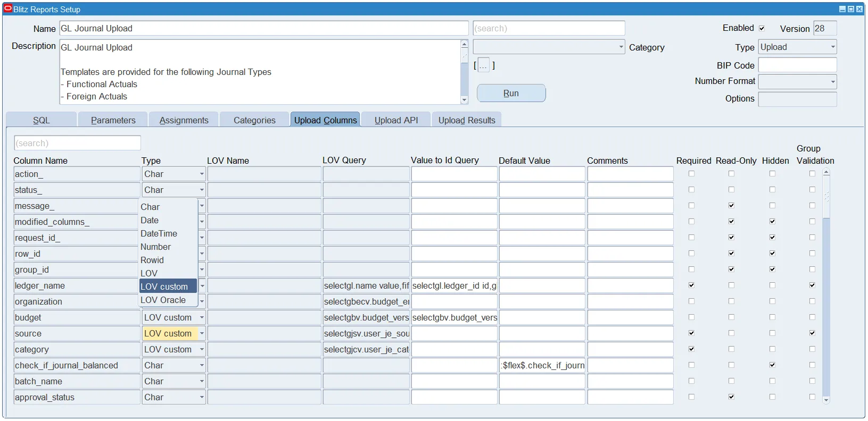The image size is (868, 421).
Task: Select Rowid from the type list
Action: [x=168, y=260]
